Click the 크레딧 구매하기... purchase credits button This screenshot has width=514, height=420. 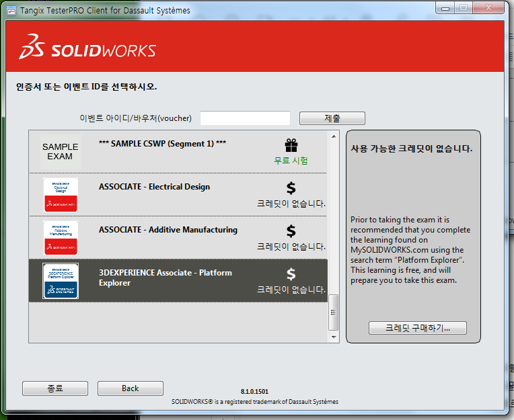pyautogui.click(x=418, y=328)
